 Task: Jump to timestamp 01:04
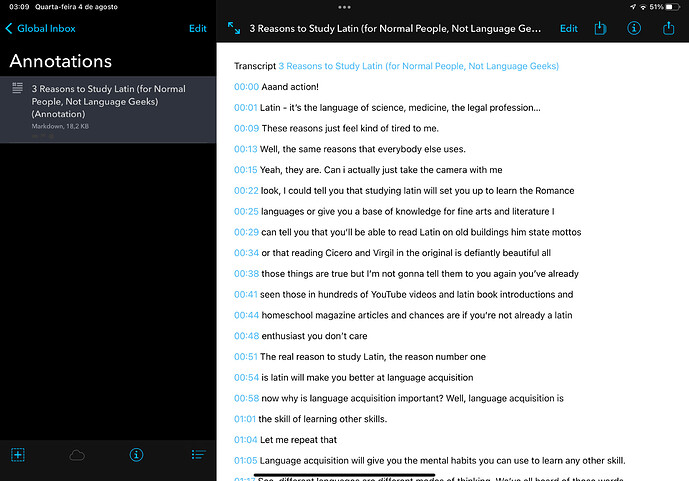pos(246,440)
